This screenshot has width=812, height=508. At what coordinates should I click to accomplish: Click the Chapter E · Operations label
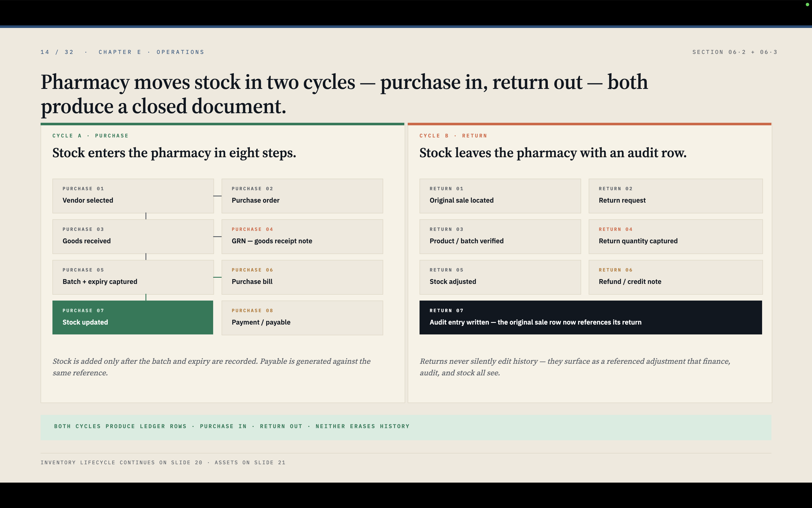click(x=151, y=52)
